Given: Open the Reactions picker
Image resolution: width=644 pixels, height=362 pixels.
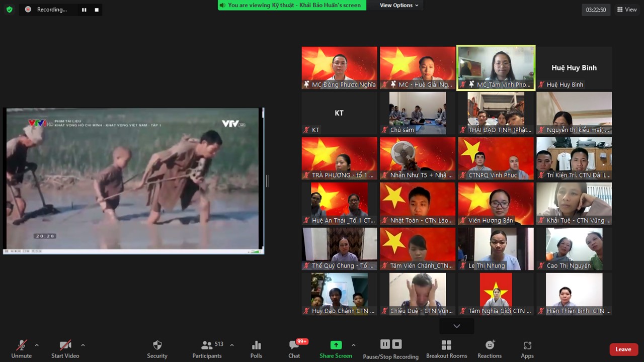Looking at the screenshot, I should [x=490, y=349].
